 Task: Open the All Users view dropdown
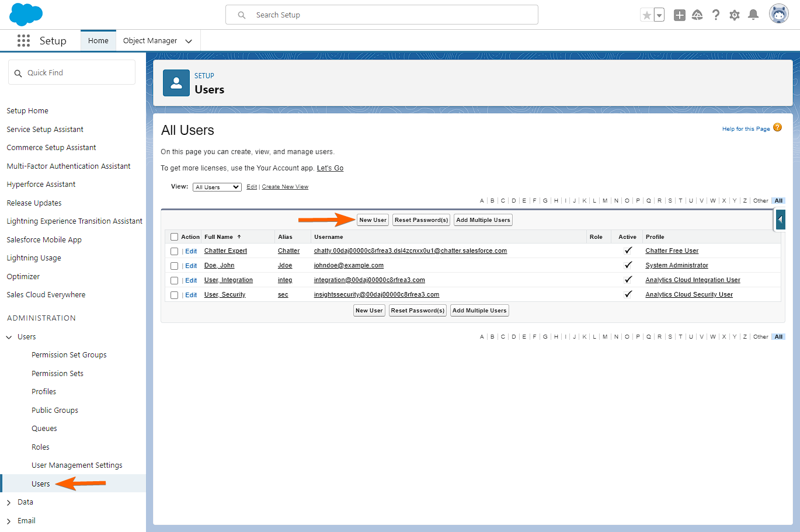point(217,187)
